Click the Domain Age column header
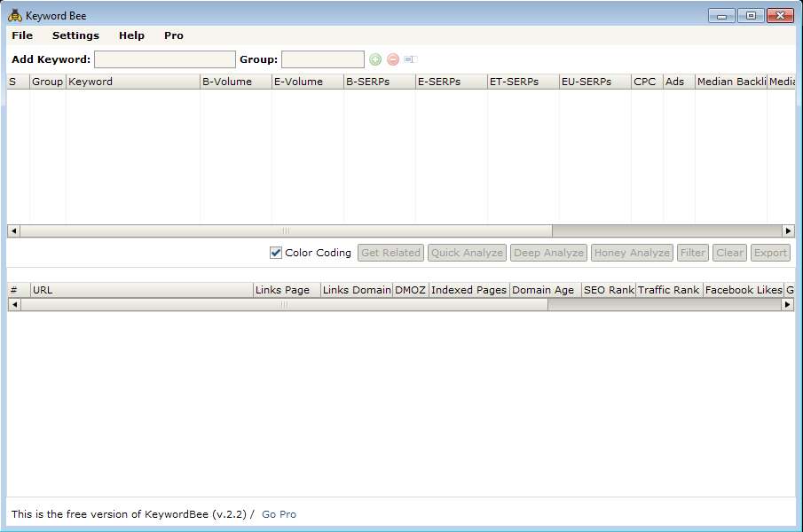The width and height of the screenshot is (803, 532). [546, 290]
